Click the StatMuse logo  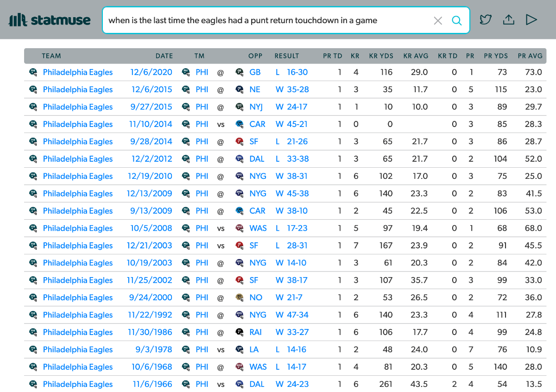click(50, 20)
